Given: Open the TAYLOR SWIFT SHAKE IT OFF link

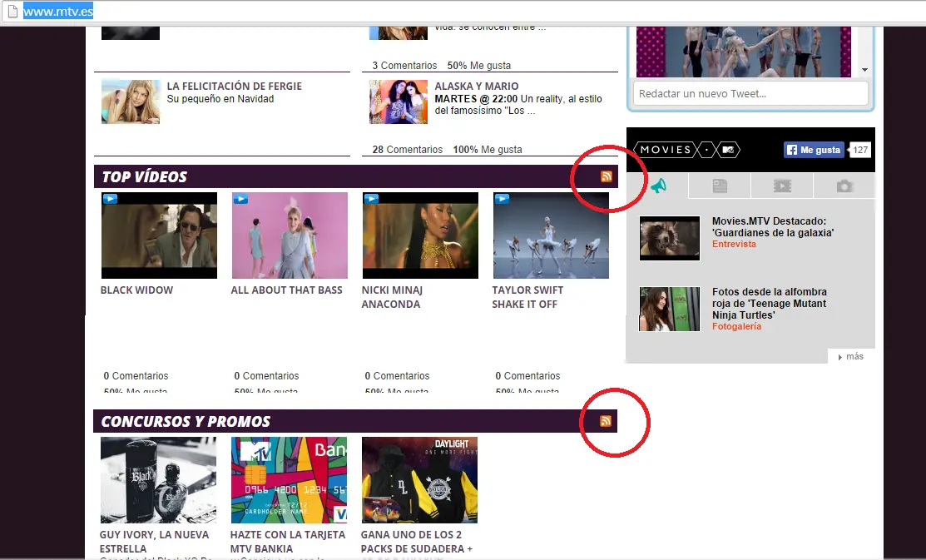Looking at the screenshot, I should pos(527,297).
